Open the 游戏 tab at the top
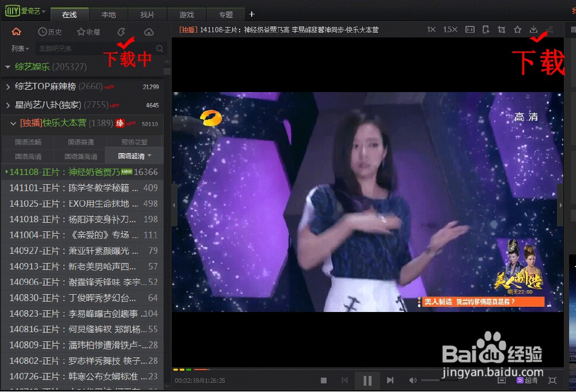 tap(187, 14)
